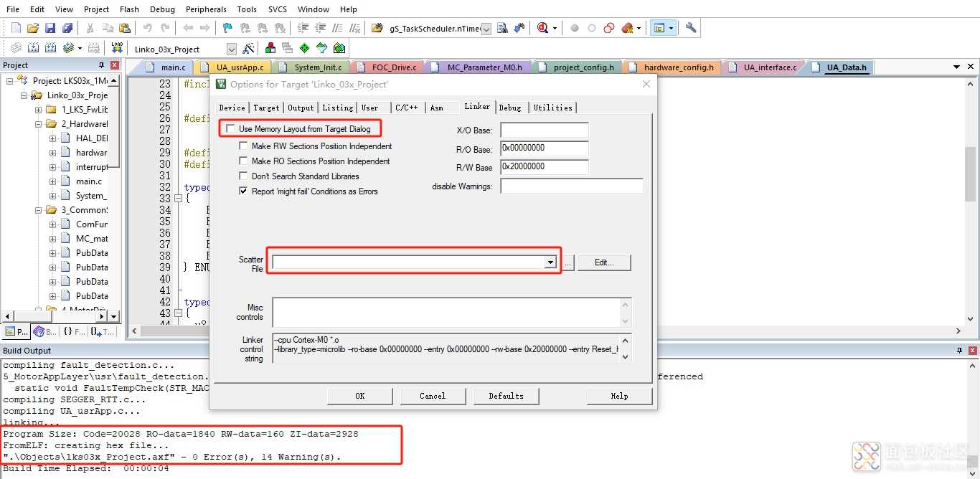980x479 pixels.
Task: Check Use Memory Layout from Target Dialog
Action: [230, 129]
